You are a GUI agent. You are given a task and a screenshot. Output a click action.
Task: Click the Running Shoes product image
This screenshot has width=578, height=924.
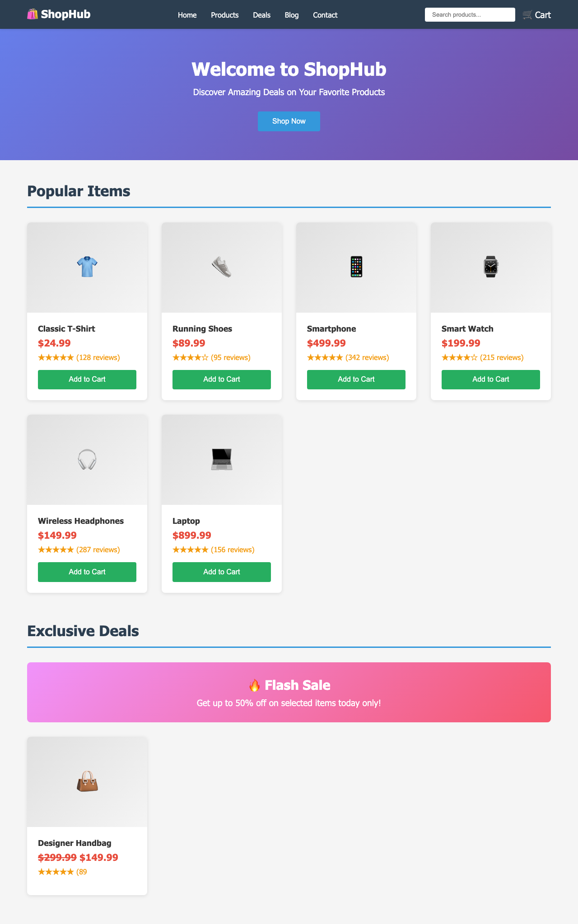[221, 267]
